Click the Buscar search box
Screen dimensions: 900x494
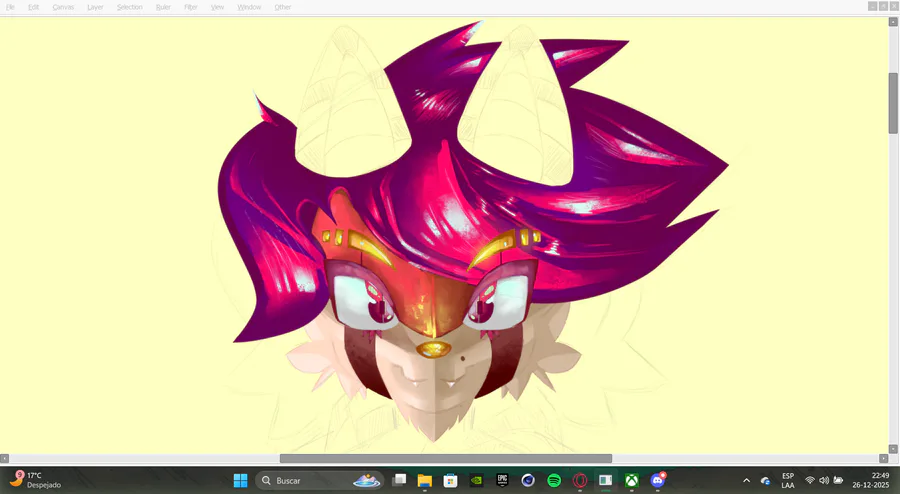tap(319, 480)
